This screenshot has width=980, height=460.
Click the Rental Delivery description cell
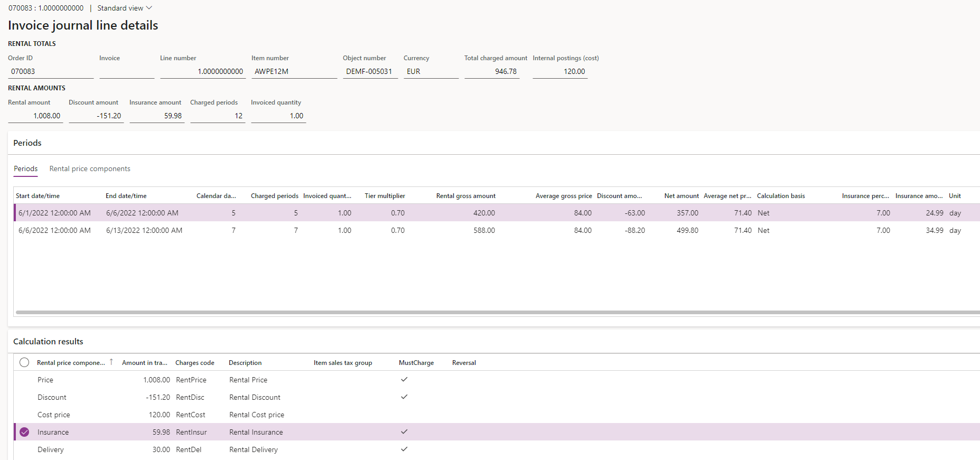(x=254, y=449)
